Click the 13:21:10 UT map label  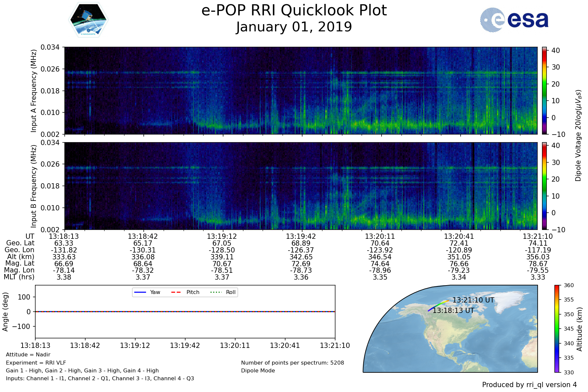pyautogui.click(x=473, y=300)
